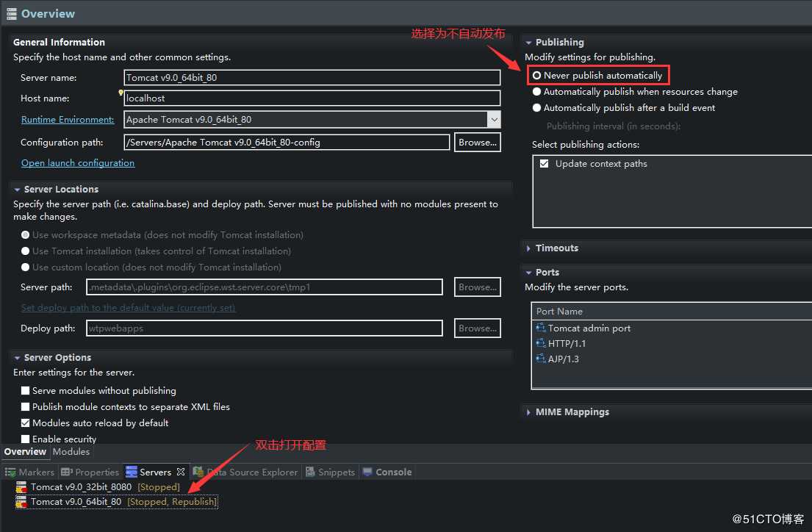
Task: Open the Snippets view tab
Action: click(330, 472)
